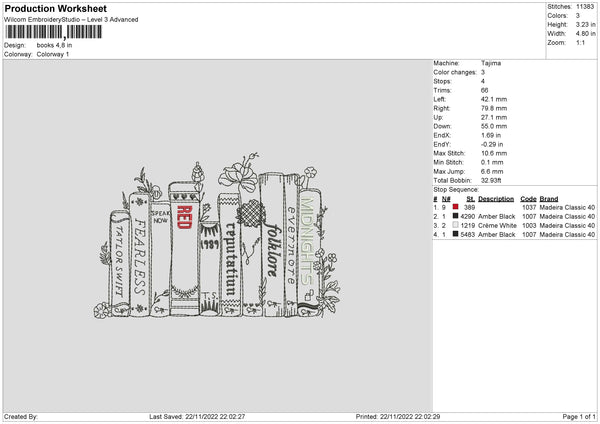The image size is (600, 424).
Task: Click the Description column header
Action: (x=496, y=198)
